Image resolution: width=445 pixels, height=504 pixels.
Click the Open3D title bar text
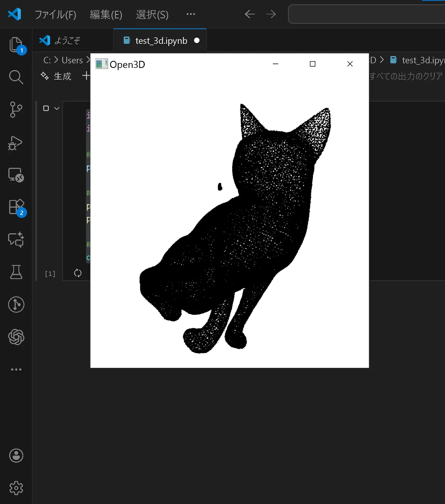click(127, 65)
